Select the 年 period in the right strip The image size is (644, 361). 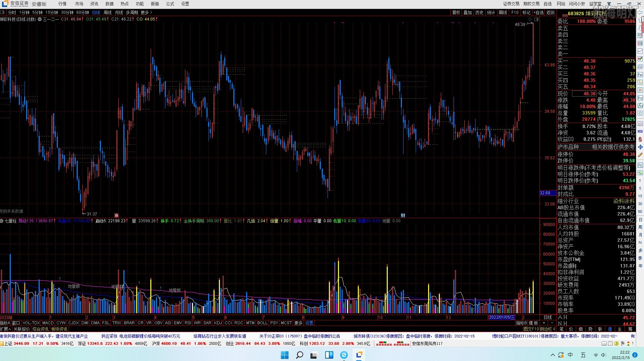640,266
